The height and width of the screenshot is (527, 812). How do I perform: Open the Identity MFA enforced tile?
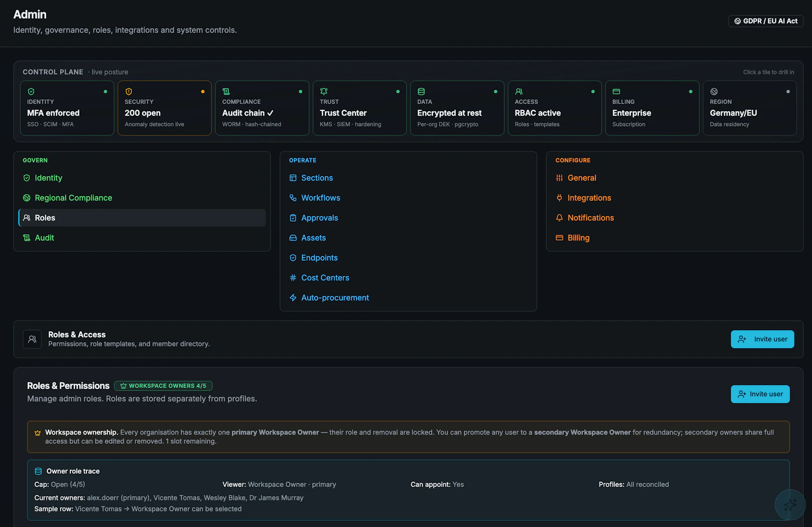pos(67,108)
